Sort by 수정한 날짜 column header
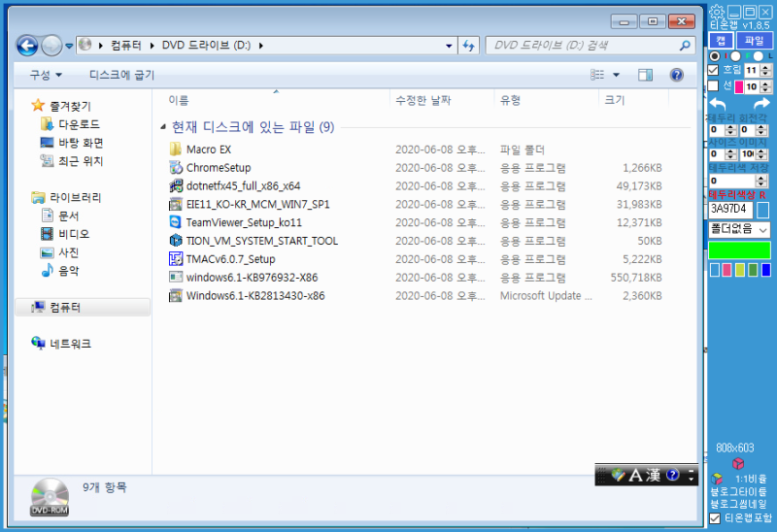Screen dimensions: 777x532 click(423, 101)
